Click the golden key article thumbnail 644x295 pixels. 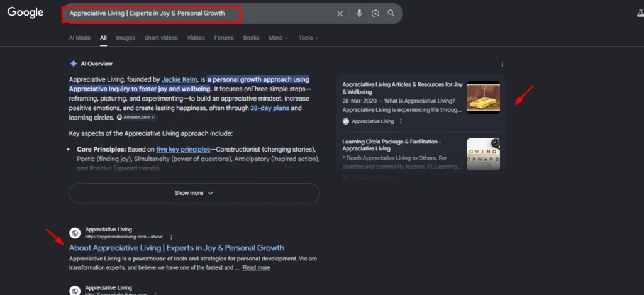point(484,97)
